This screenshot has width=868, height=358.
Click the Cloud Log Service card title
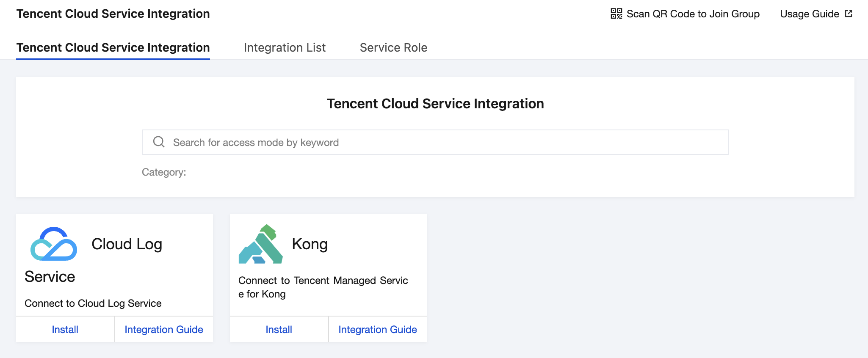point(127,244)
